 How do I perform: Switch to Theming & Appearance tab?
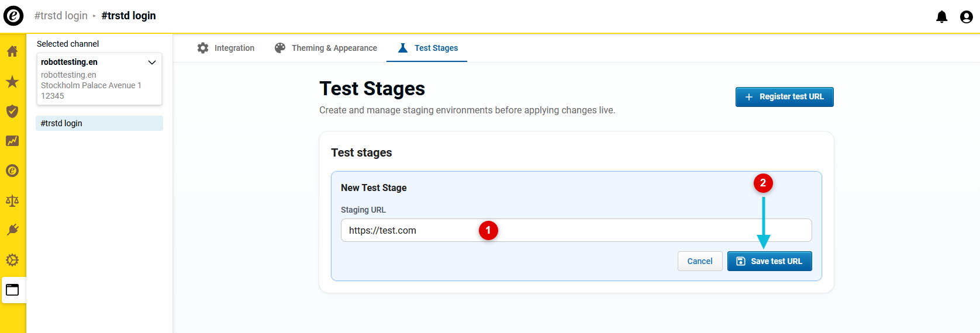326,48
